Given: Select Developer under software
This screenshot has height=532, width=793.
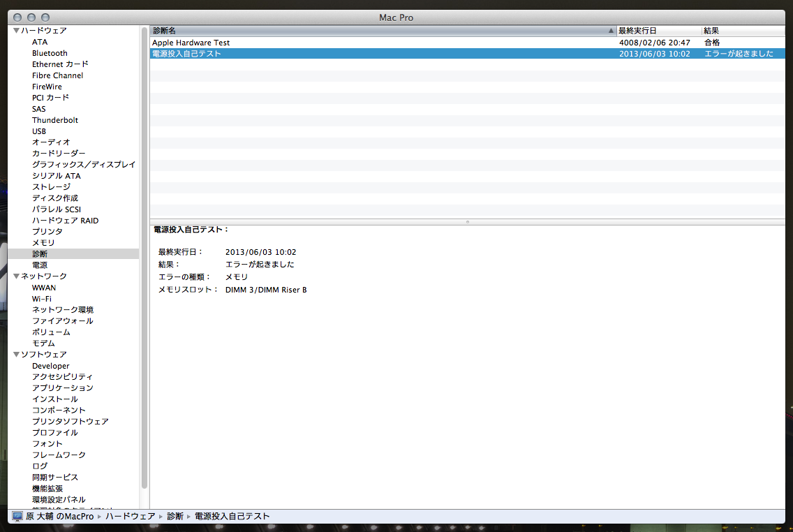Looking at the screenshot, I should tap(50, 366).
